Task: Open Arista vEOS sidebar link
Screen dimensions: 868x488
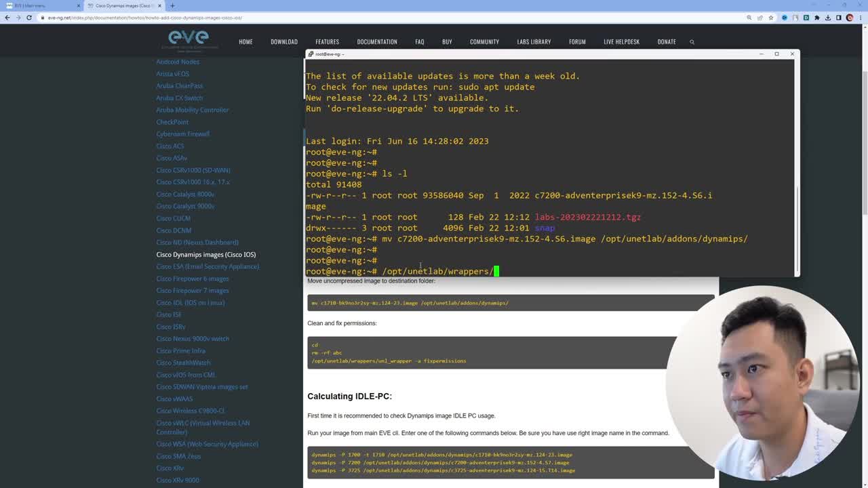Action: pos(173,74)
